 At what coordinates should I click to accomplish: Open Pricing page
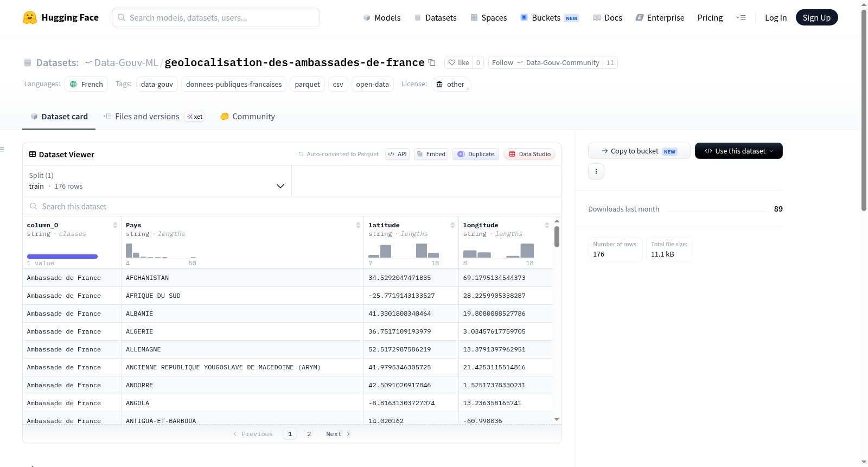click(x=710, y=17)
